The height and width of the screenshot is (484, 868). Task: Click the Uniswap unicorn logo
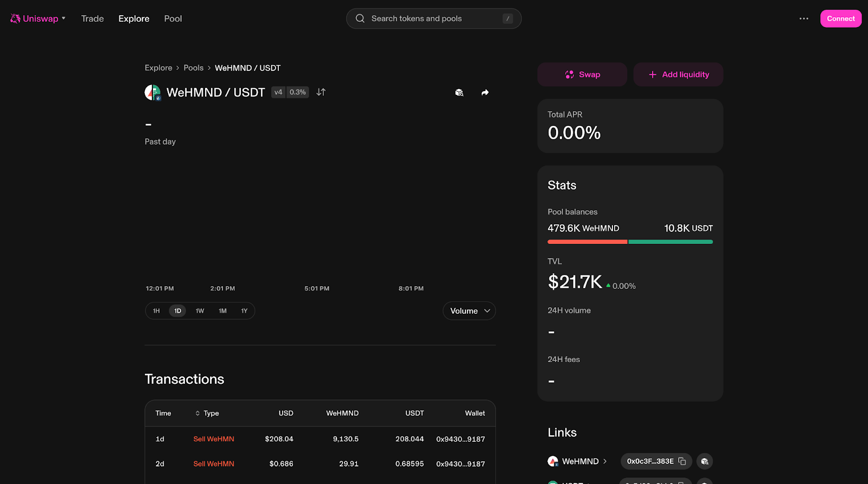point(15,18)
